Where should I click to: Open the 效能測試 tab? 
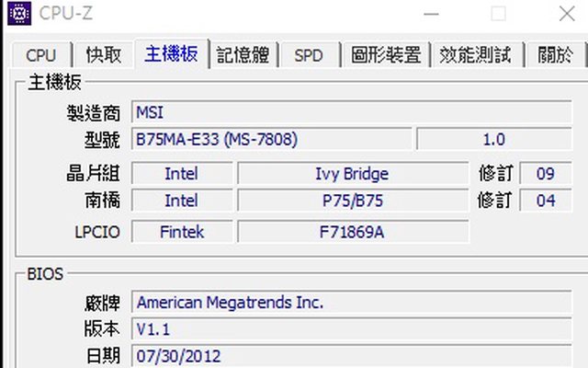tap(475, 55)
